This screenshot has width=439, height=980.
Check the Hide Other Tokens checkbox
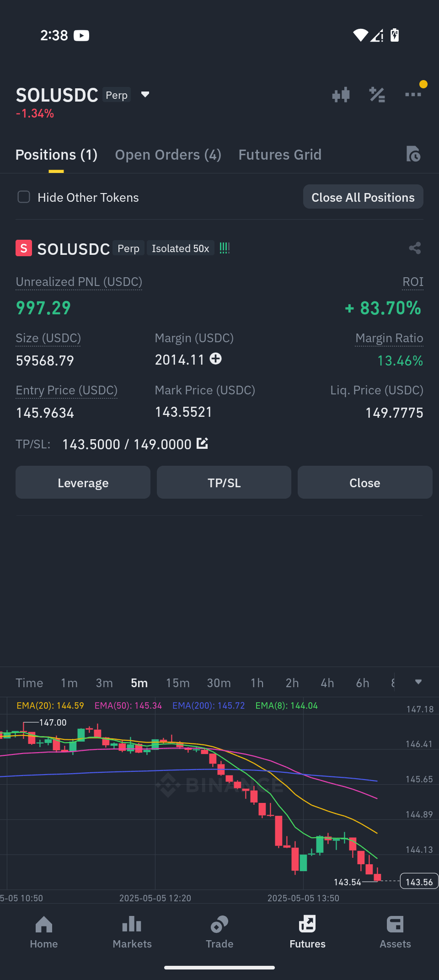[24, 197]
